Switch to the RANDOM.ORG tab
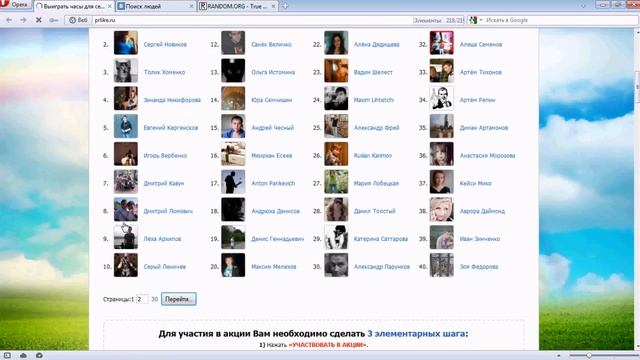Image resolution: width=640 pixels, height=360 pixels. click(x=238, y=7)
